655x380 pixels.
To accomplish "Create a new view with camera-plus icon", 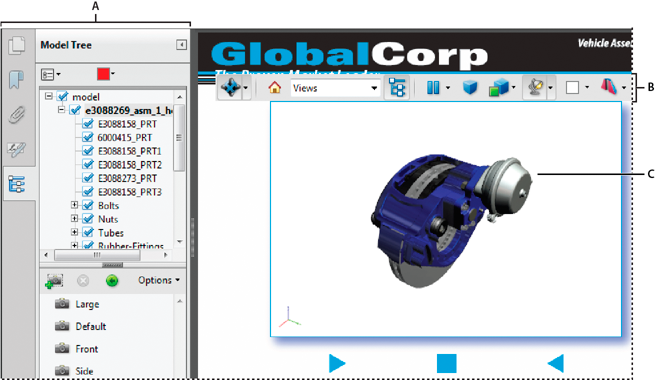I will (54, 281).
